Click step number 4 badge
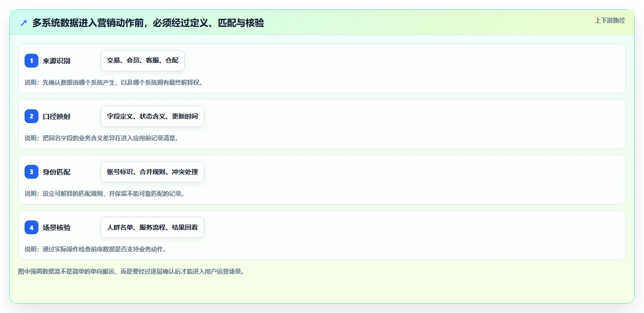Image resolution: width=644 pixels, height=313 pixels. tap(32, 227)
